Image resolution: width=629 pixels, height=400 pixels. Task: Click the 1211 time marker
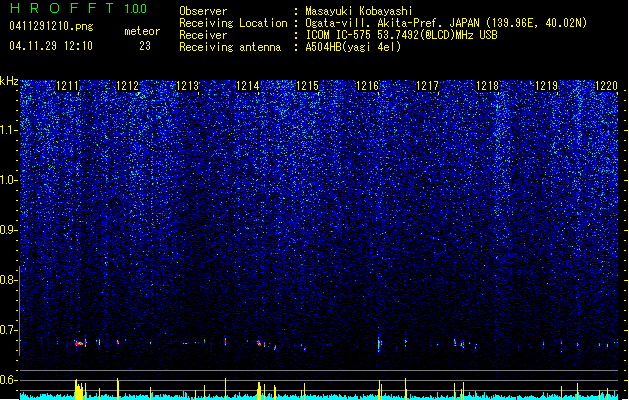(67, 86)
